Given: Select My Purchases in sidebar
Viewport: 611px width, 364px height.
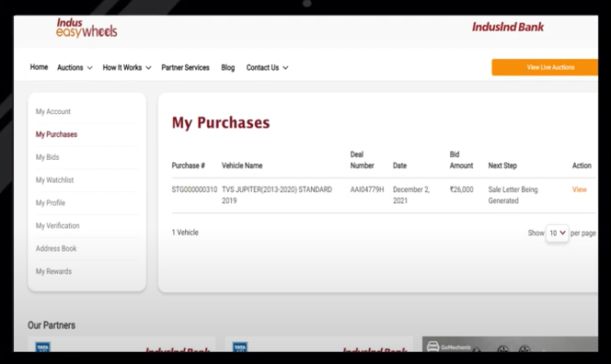Looking at the screenshot, I should click(x=56, y=134).
